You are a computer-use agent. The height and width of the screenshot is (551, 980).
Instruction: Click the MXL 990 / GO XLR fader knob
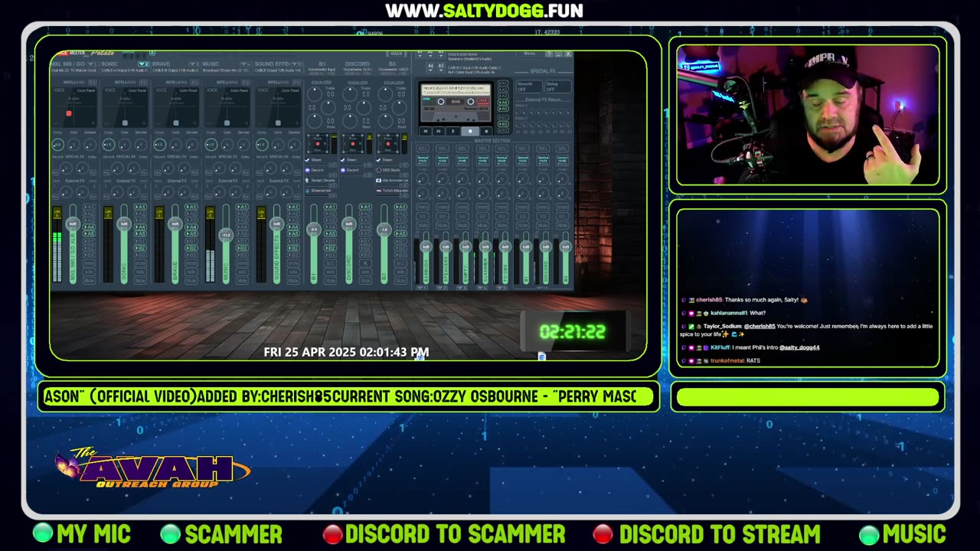point(73,223)
